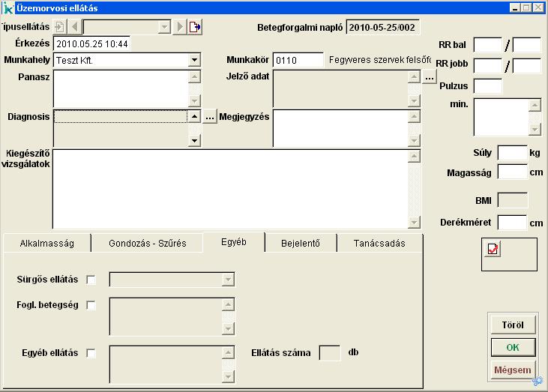Click the Súly weight input field
This screenshot has height=392, width=548.
click(512, 153)
